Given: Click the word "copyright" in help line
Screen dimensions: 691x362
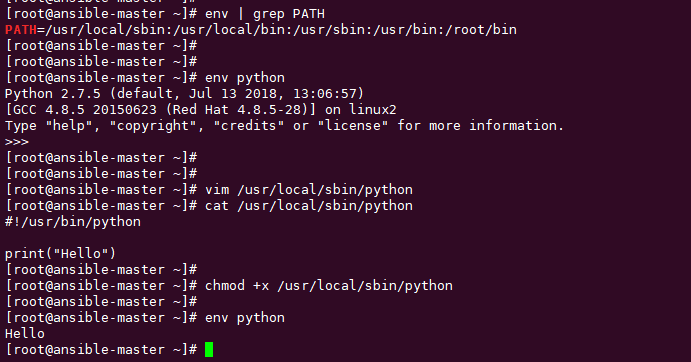Looking at the screenshot, I should [x=153, y=126].
